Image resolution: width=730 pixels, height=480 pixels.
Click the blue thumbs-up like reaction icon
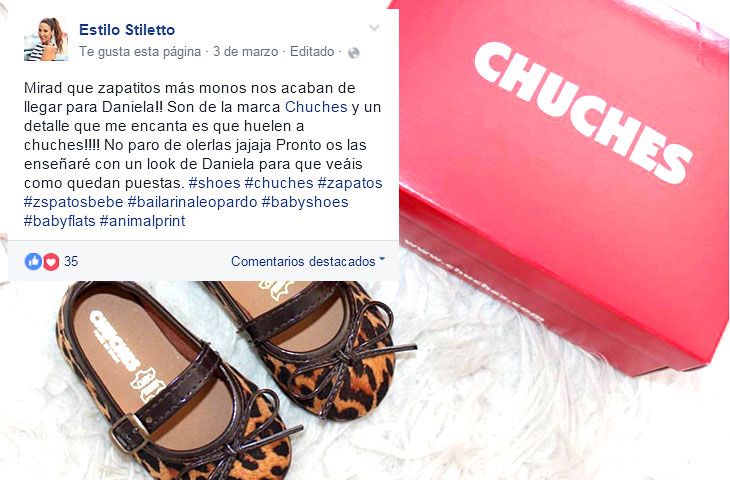pyautogui.click(x=33, y=261)
